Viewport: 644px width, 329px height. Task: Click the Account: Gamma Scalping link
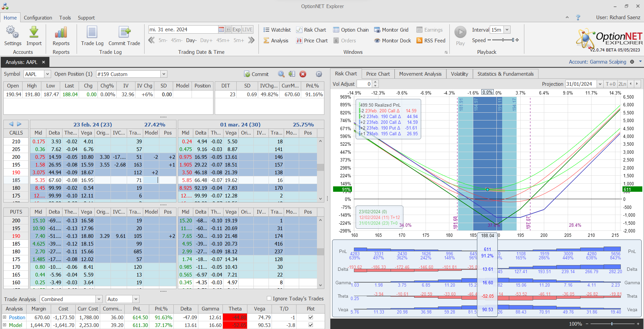[x=597, y=62]
